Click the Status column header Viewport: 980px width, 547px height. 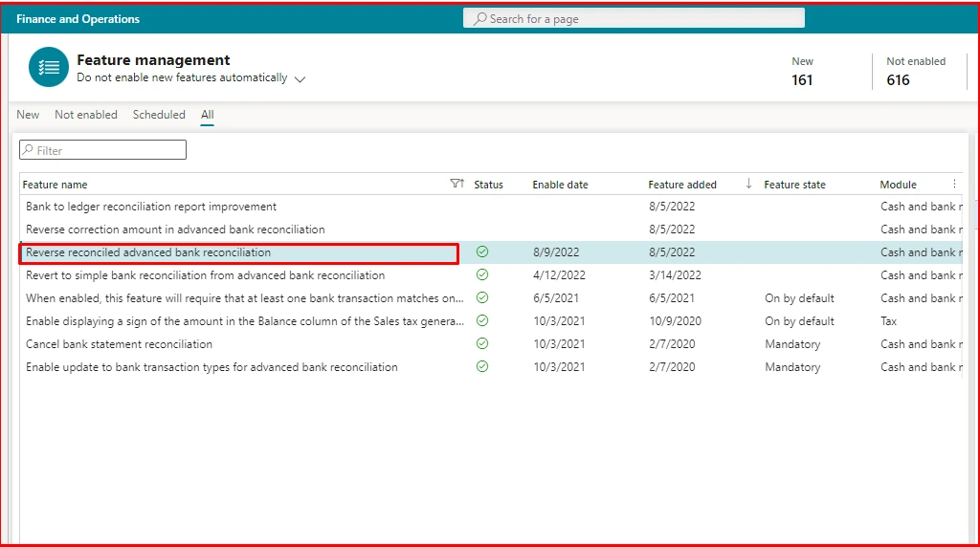pyautogui.click(x=488, y=185)
